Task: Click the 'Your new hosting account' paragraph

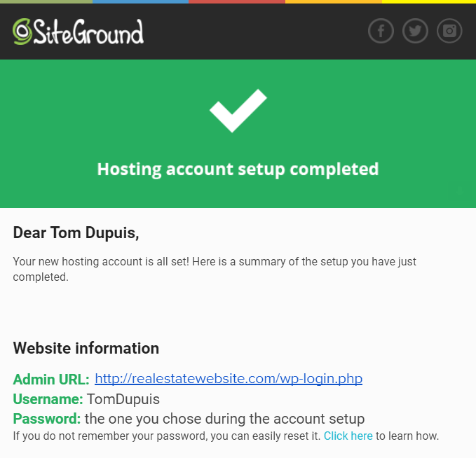Action: pyautogui.click(x=215, y=269)
